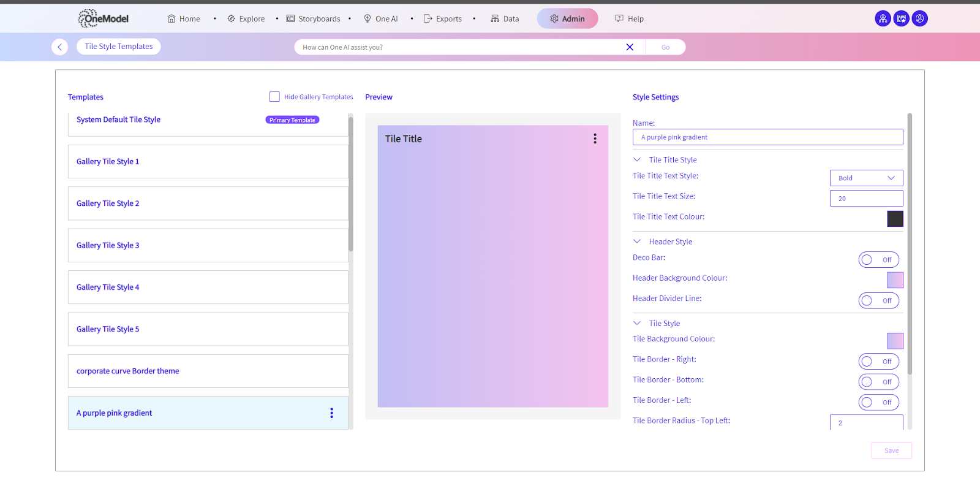Screen dimensions: 980x483
Task: Check Hide Gallery Templates box
Action: coord(274,97)
